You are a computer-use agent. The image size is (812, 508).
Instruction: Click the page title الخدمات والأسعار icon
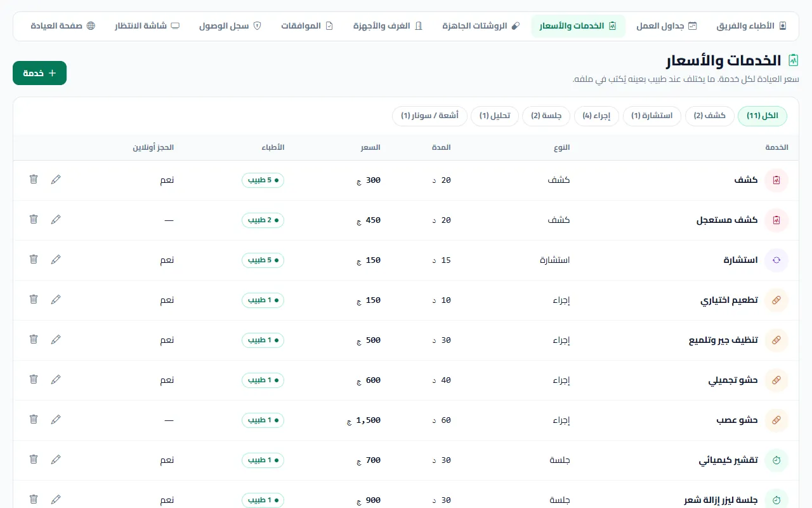(x=793, y=60)
